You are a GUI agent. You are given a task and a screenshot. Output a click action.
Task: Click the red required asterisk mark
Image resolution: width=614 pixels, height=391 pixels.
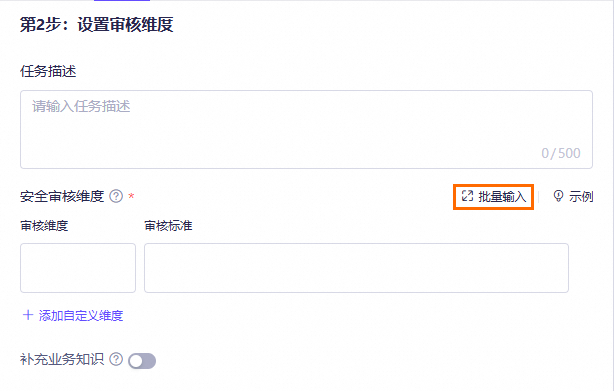click(132, 196)
